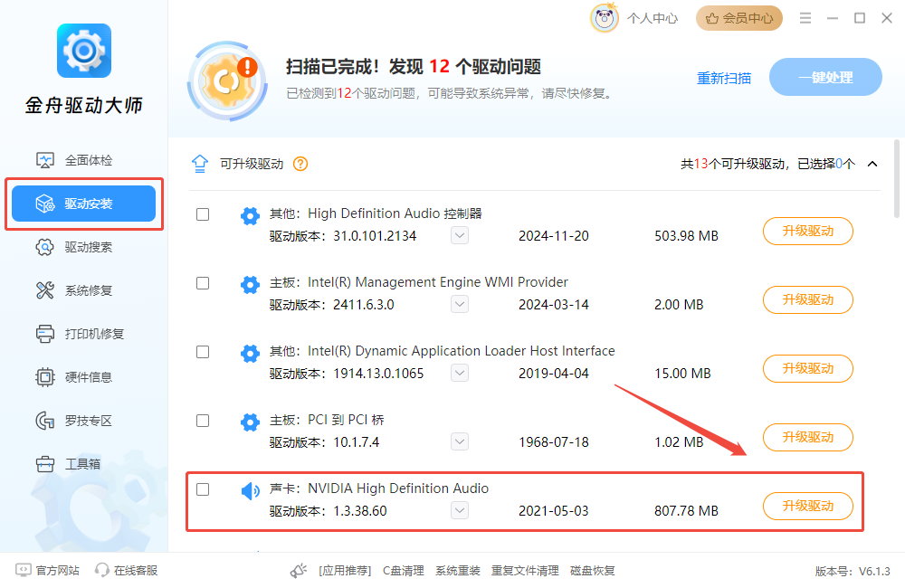Click 一键处理 button

(x=825, y=77)
